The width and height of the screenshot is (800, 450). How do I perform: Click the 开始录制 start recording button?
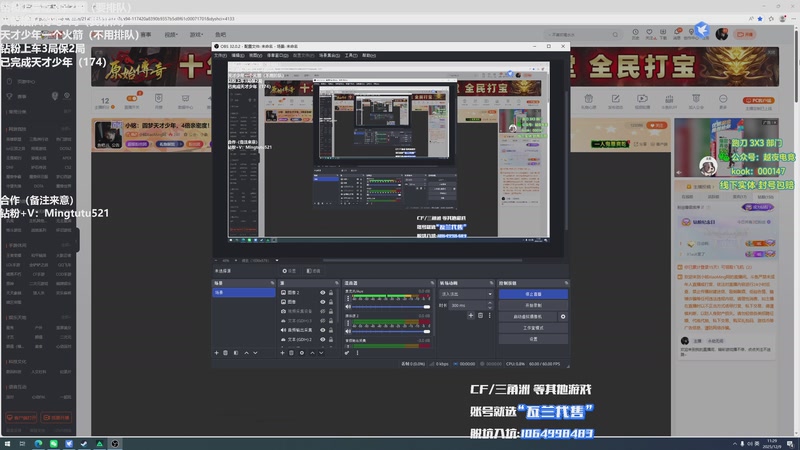533,305
